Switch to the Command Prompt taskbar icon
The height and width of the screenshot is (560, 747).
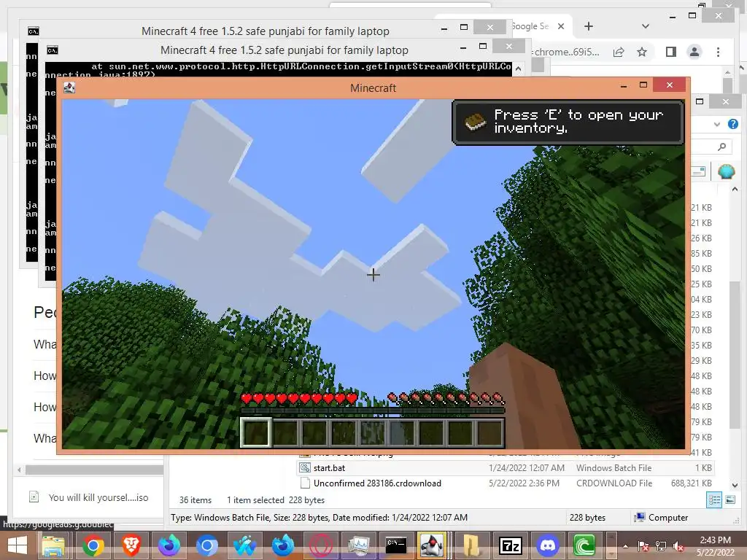pos(396,545)
